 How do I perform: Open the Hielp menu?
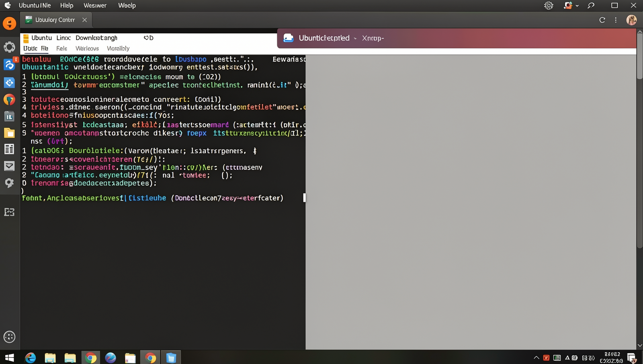(67, 5)
